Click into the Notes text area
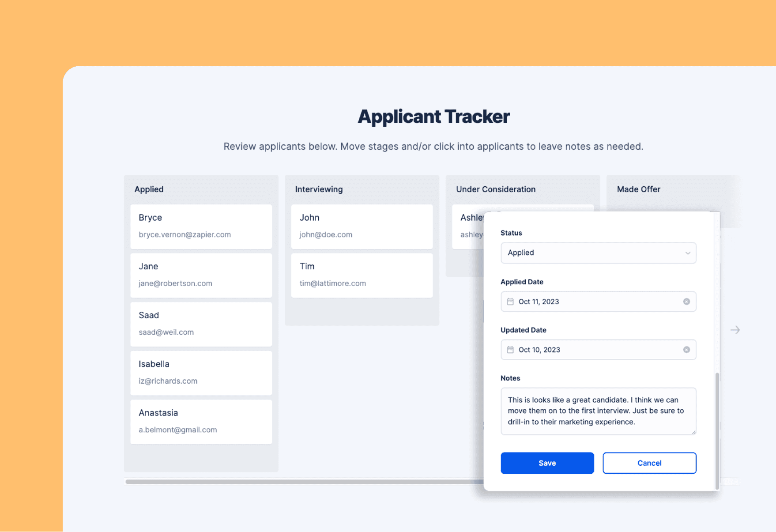The image size is (776, 532). click(x=598, y=411)
